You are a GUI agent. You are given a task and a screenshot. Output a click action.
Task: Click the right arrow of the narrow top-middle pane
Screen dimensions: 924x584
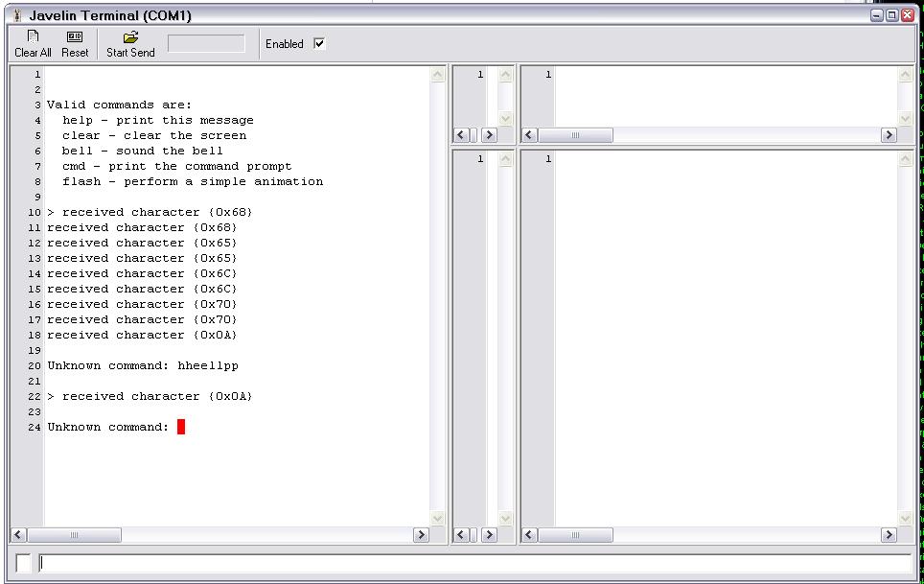point(489,135)
